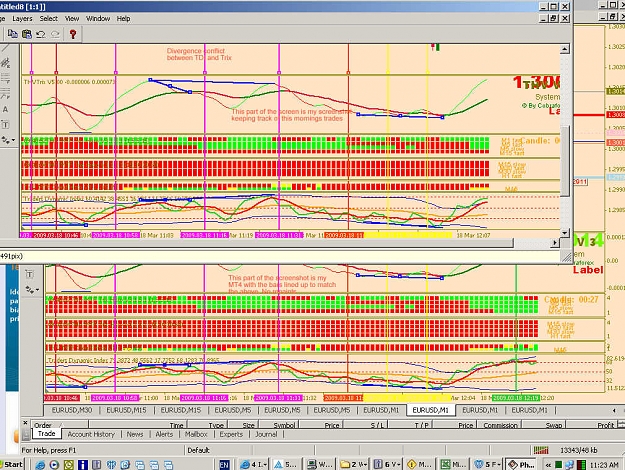Show hidden tray icons with the double chevron
This screenshot has height=470, width=625.
[x=548, y=465]
